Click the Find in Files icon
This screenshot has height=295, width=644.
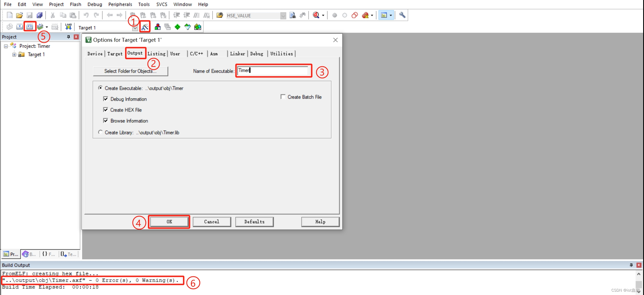[x=220, y=15]
